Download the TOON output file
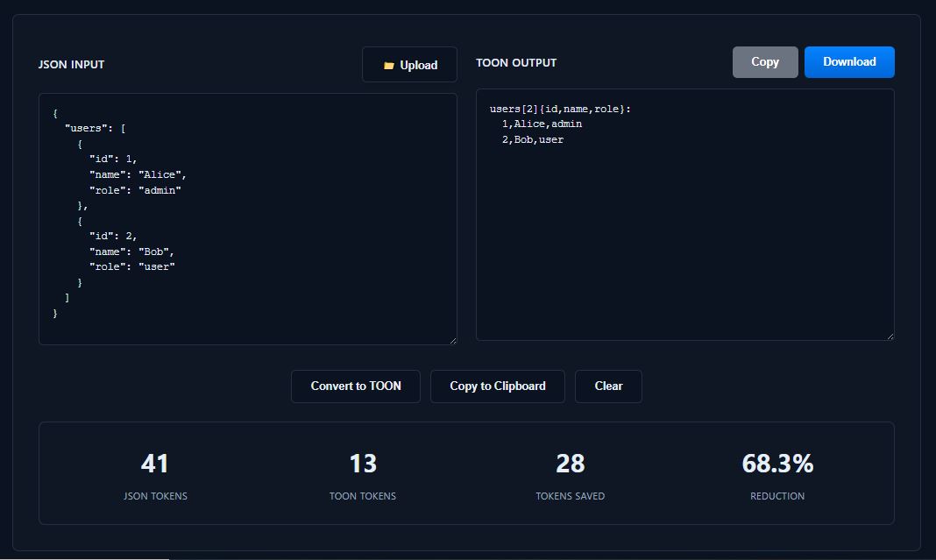Screen dimensions: 936x560 click(x=849, y=62)
